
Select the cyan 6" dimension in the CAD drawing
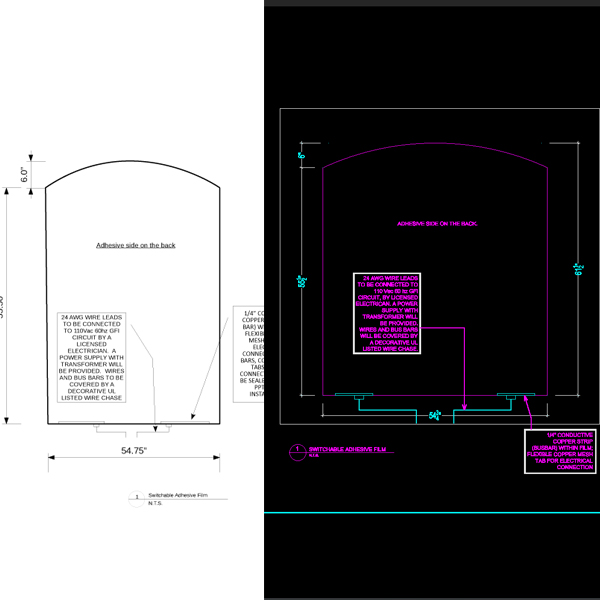point(302,155)
